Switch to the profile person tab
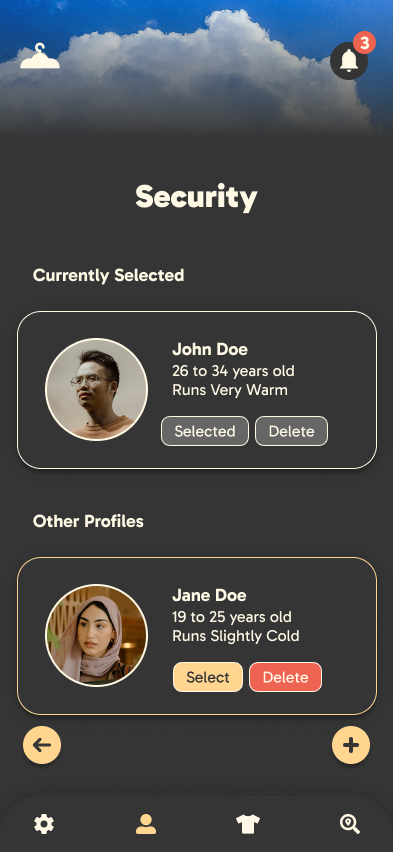This screenshot has height=852, width=393. (x=146, y=824)
